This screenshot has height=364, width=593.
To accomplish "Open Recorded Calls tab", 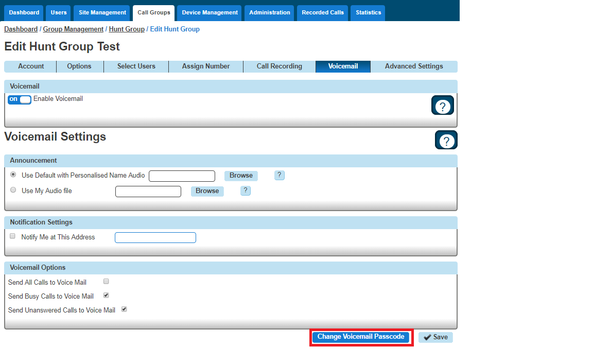I will (323, 13).
